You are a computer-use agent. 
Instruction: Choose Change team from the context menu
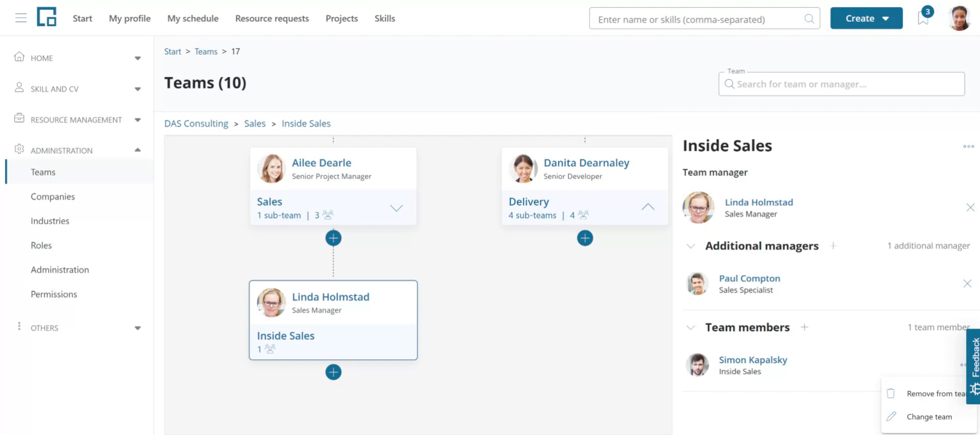pyautogui.click(x=929, y=417)
